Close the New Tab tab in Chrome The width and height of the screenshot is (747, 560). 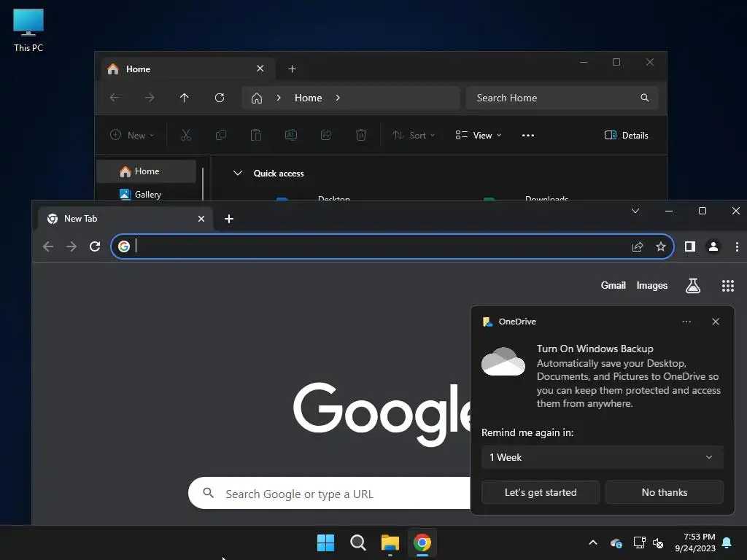click(201, 219)
